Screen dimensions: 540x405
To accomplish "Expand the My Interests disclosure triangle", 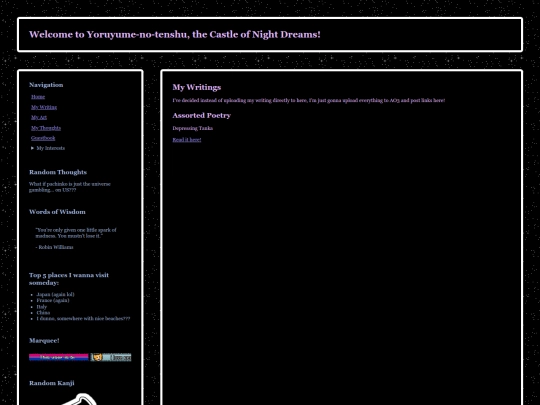I will click(32, 148).
